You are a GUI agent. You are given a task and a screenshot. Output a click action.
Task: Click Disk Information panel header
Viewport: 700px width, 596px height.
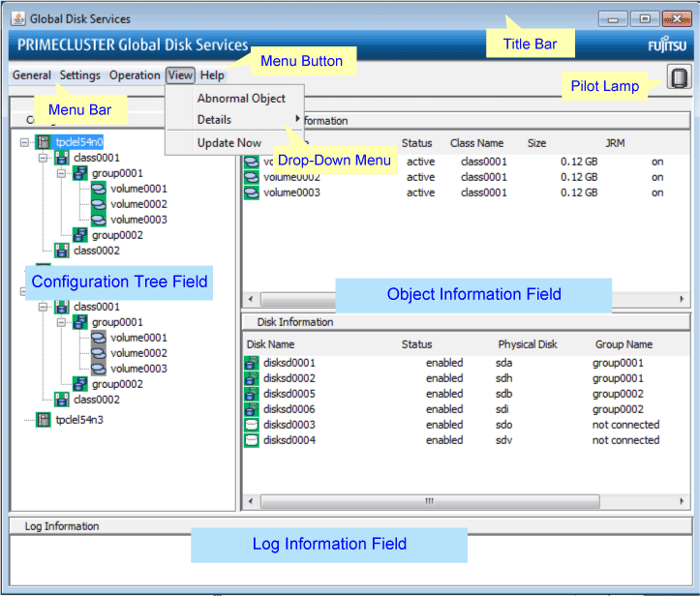tap(466, 322)
